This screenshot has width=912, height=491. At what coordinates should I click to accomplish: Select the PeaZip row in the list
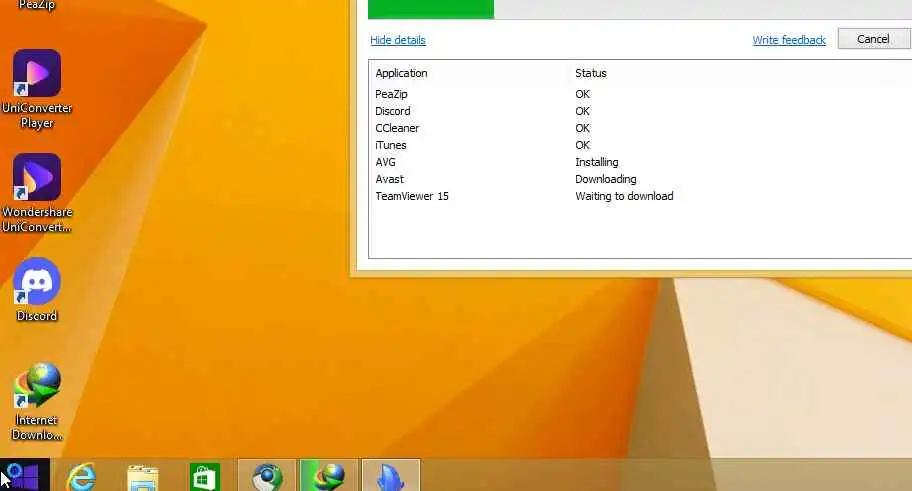(x=640, y=94)
